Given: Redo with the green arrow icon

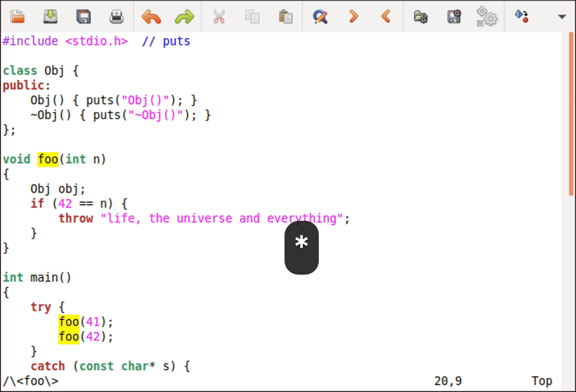Looking at the screenshot, I should [184, 17].
